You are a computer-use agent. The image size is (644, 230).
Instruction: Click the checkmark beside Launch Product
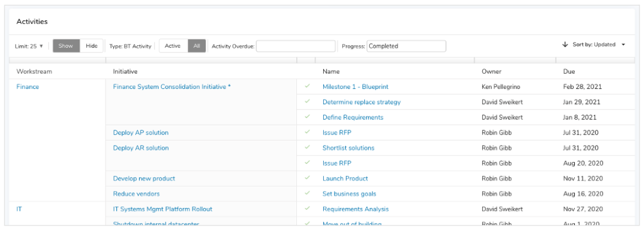pyautogui.click(x=307, y=178)
